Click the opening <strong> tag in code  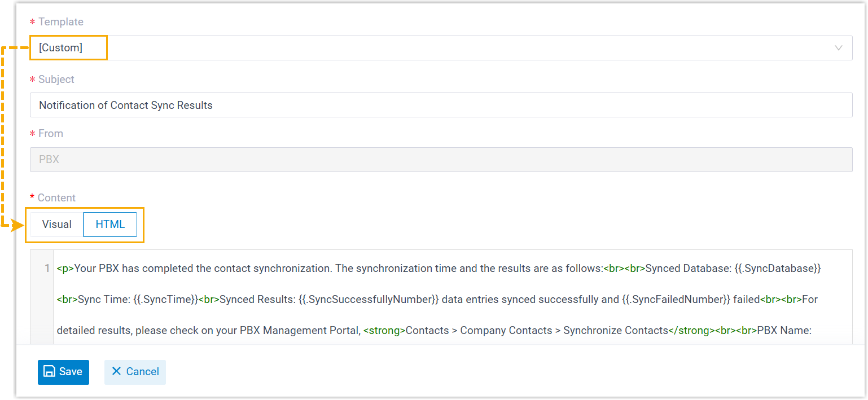point(384,331)
